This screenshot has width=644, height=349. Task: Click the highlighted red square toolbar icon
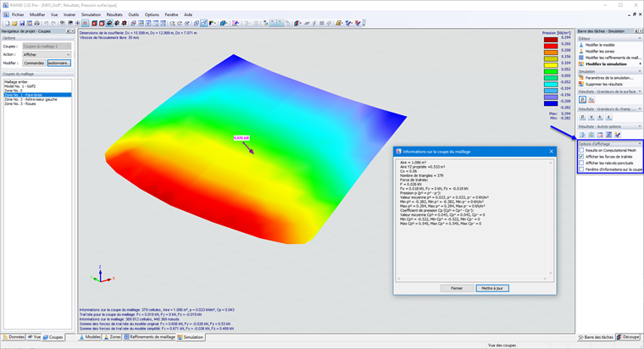pos(85,24)
